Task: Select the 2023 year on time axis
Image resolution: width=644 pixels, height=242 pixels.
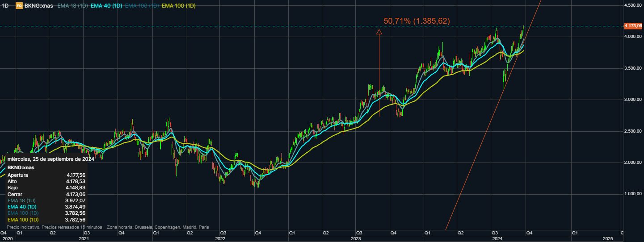Action: (356, 239)
